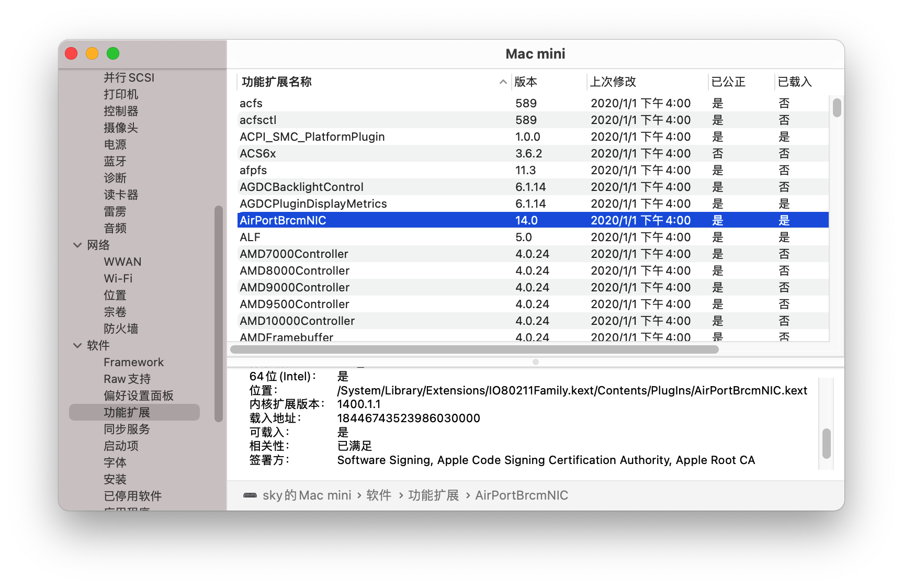Image resolution: width=903 pixels, height=588 pixels.
Task: Select the AMD7000Controller row
Action: (x=533, y=254)
